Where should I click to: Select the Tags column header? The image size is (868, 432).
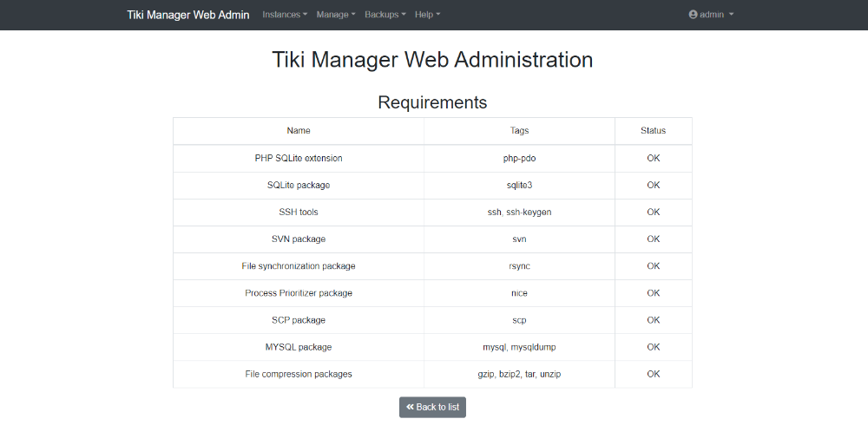519,131
